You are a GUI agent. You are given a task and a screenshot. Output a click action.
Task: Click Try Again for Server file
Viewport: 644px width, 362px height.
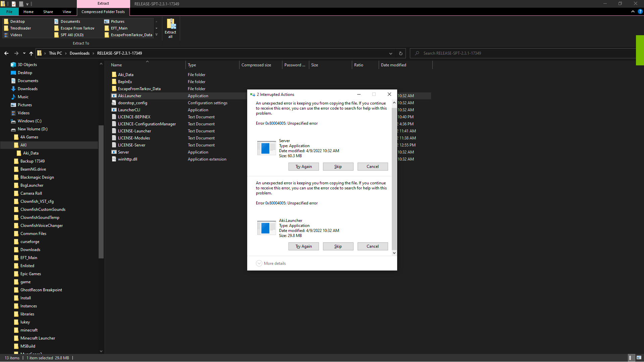point(304,167)
